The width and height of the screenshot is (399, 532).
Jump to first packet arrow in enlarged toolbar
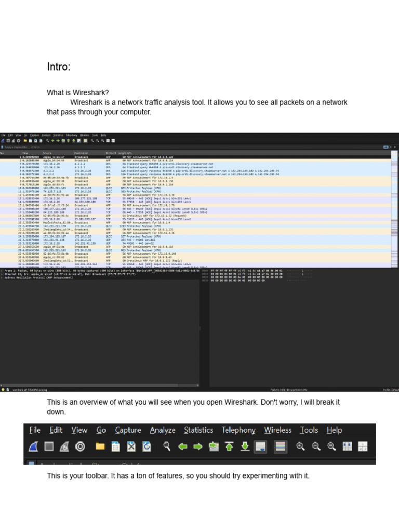point(229,446)
